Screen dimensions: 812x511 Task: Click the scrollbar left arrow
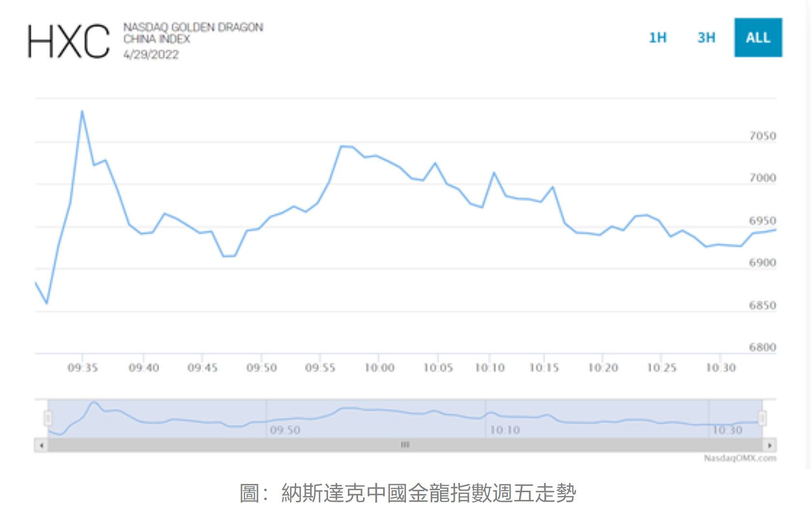click(42, 445)
